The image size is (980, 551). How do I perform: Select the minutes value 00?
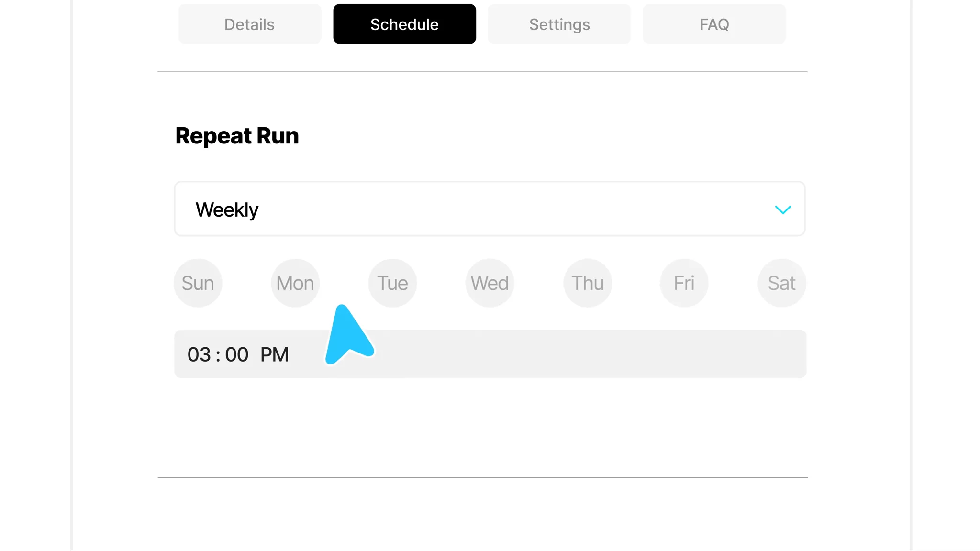237,354
